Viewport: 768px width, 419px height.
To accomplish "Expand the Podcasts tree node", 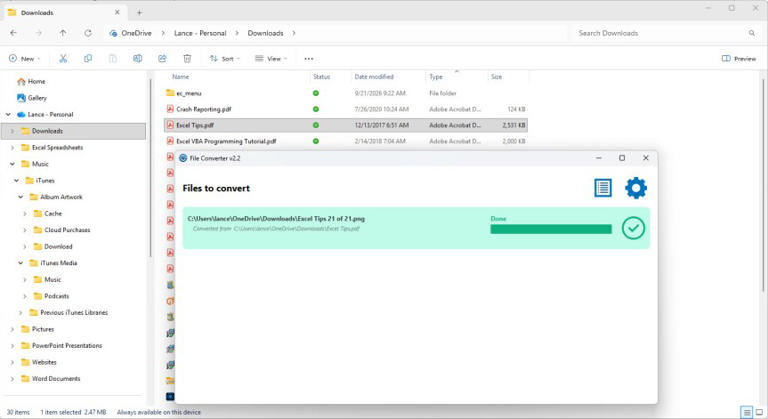I will pos(24,296).
